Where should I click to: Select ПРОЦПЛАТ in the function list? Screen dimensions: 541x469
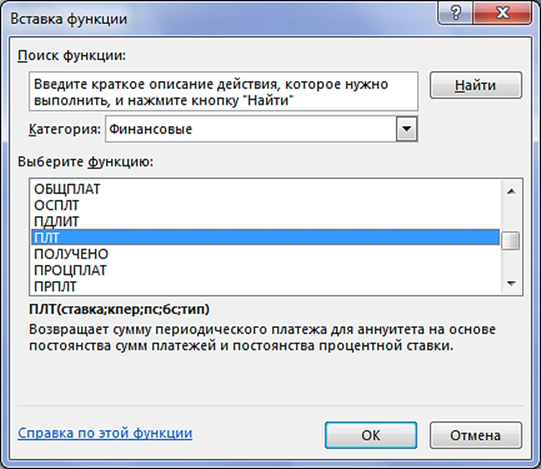click(265, 270)
